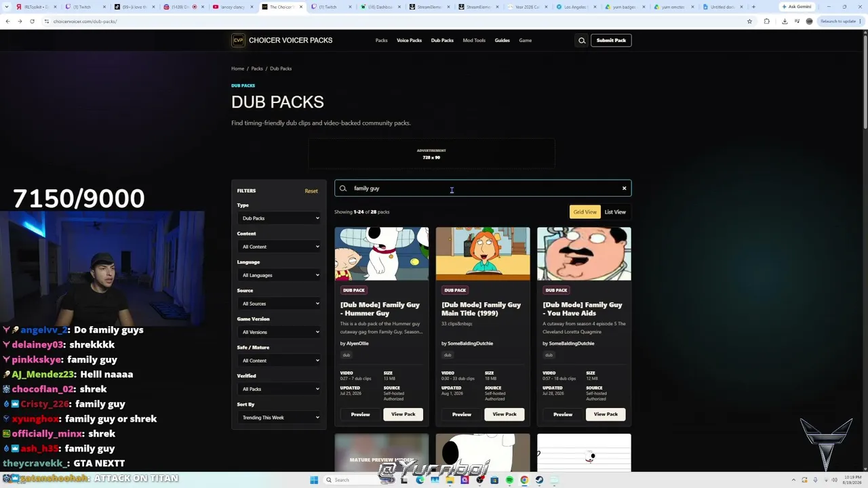The height and width of the screenshot is (488, 868).
Task: Open the Game navigation item
Action: click(x=526, y=41)
